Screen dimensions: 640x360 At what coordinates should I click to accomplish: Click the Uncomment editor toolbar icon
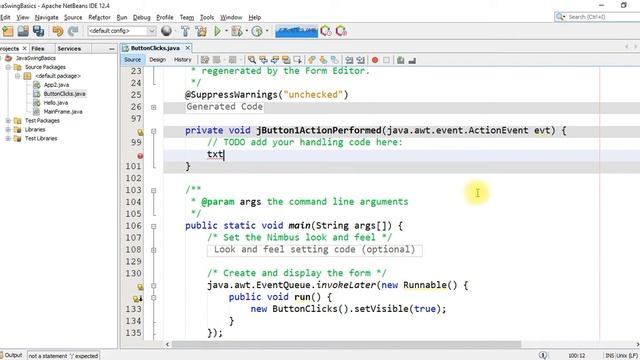point(412,60)
